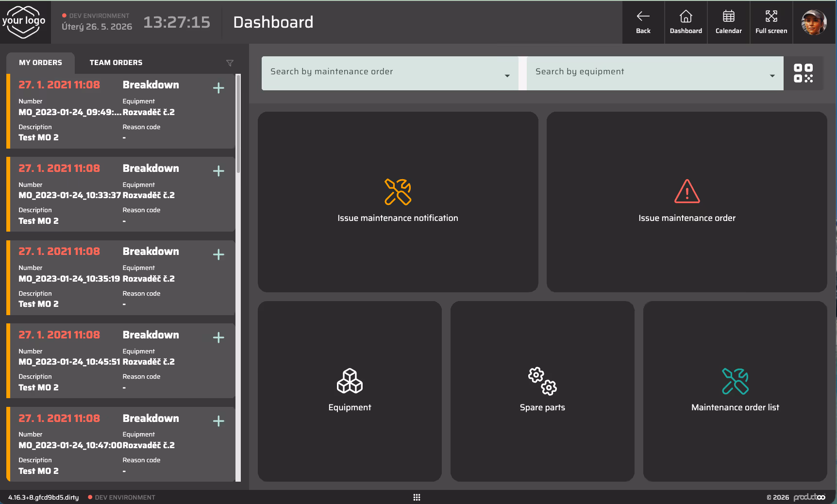Click the date Úterý 26. 5. 2026

pyautogui.click(x=97, y=27)
